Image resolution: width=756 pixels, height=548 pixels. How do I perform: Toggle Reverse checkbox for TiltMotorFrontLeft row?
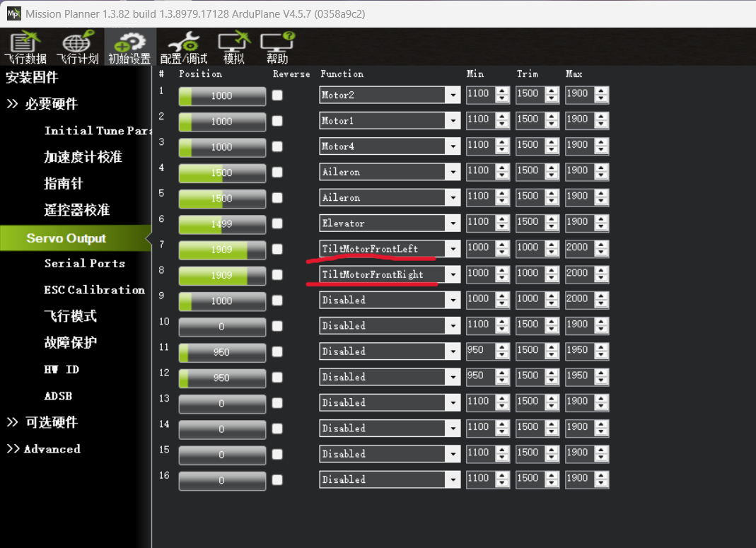pyautogui.click(x=277, y=249)
